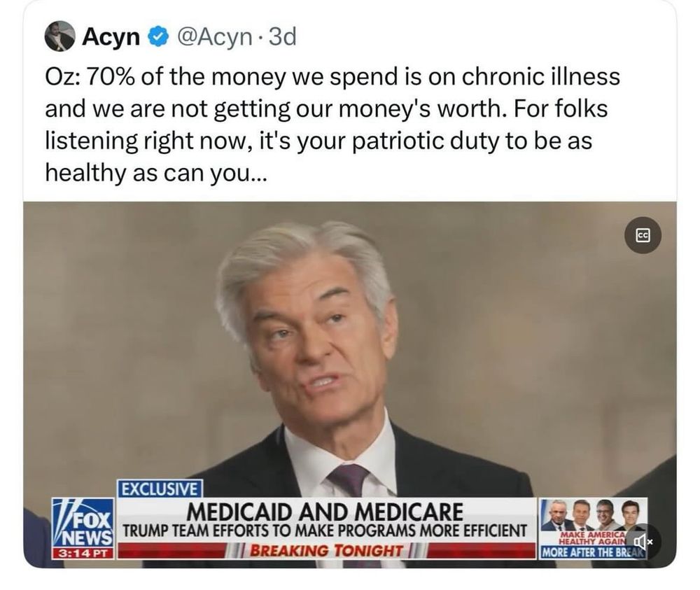Click the EXCLUSIVE label above the banner
The image size is (700, 590).
coord(160,489)
